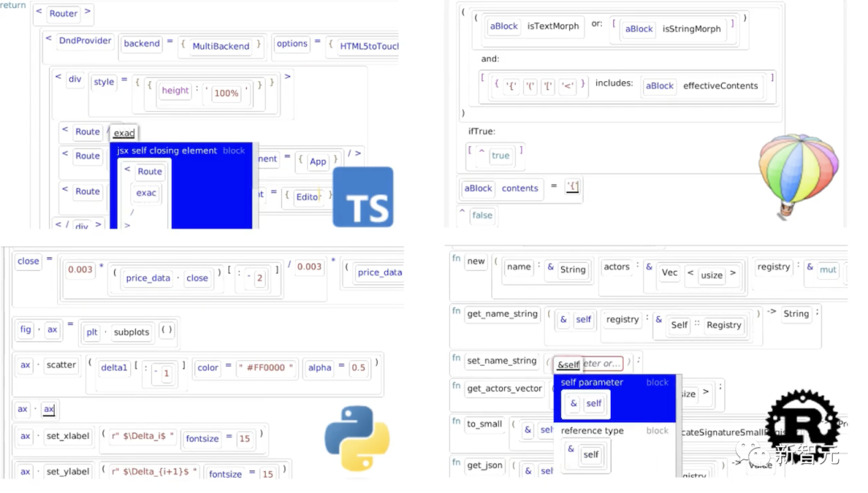Click the get_name_string function name
The width and height of the screenshot is (868, 493).
tap(502, 314)
